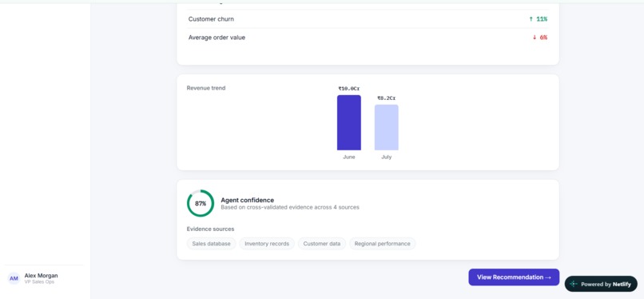Click the AM avatar icon

click(14, 278)
